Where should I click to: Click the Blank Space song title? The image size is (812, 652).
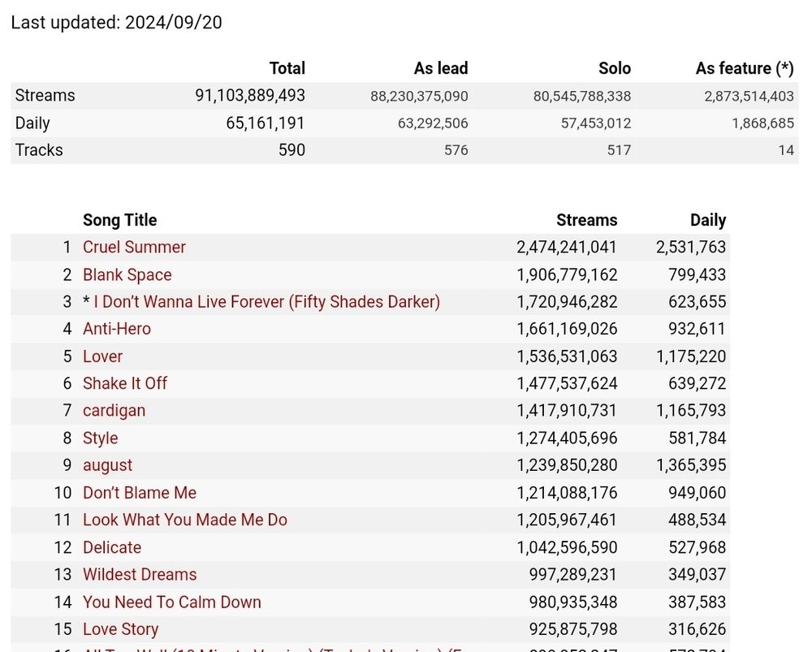pos(127,274)
